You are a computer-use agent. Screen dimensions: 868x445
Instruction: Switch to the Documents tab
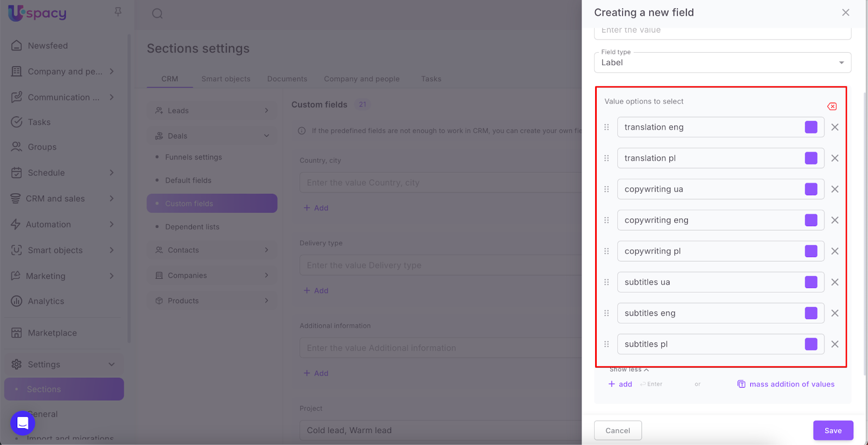pos(287,79)
